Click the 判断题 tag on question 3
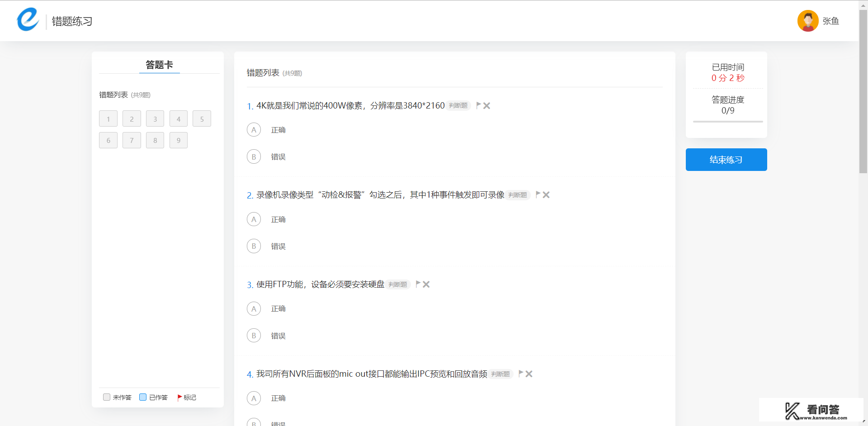 coord(398,284)
